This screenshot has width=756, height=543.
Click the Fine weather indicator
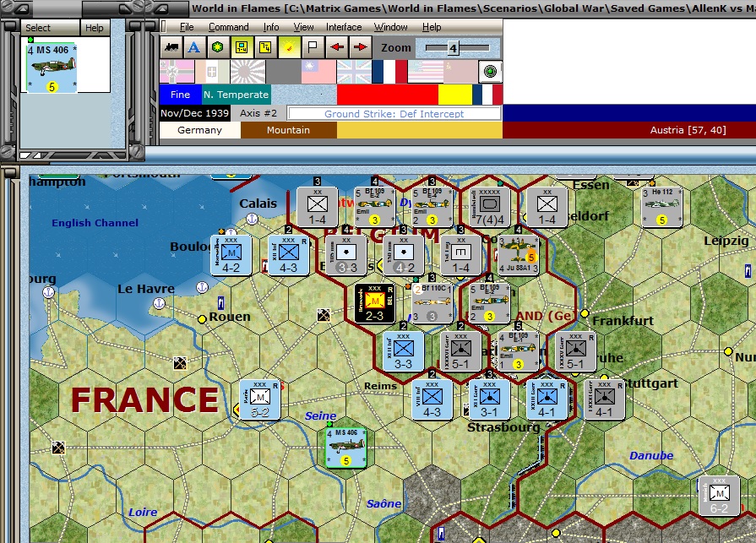180,95
